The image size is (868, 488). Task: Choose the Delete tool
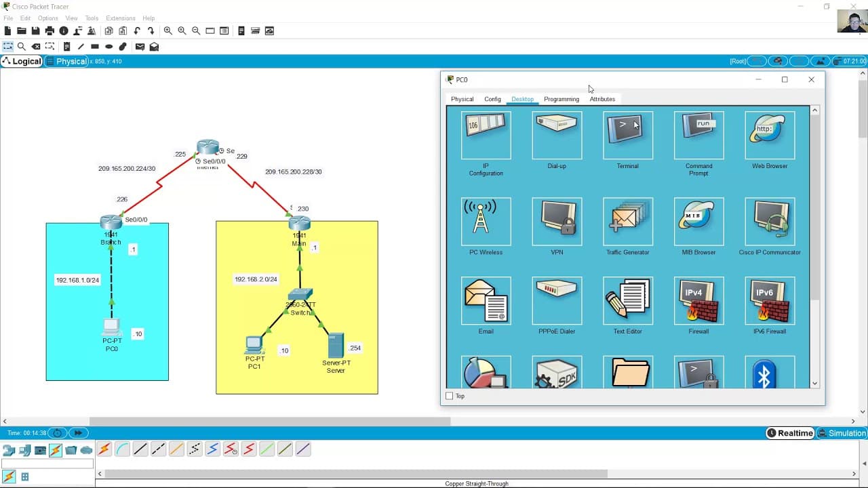click(x=36, y=47)
